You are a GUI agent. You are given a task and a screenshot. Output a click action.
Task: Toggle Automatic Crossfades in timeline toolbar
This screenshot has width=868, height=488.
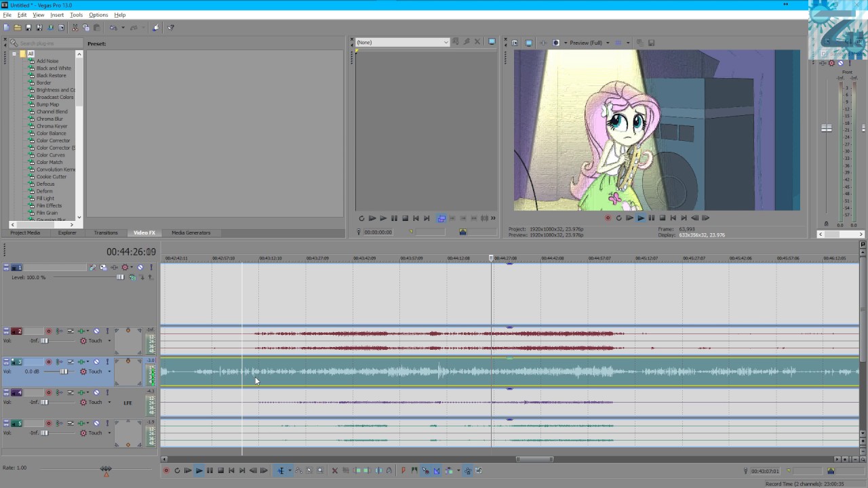(437, 470)
